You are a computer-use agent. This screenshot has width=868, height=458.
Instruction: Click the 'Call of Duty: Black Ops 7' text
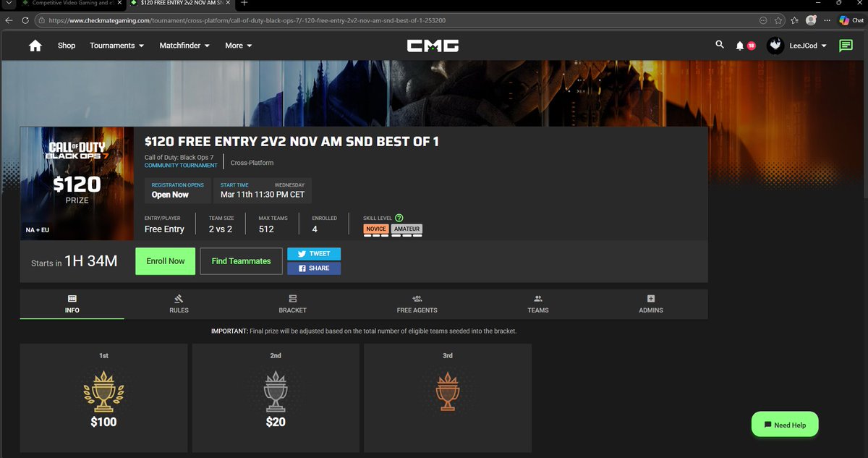coord(179,158)
